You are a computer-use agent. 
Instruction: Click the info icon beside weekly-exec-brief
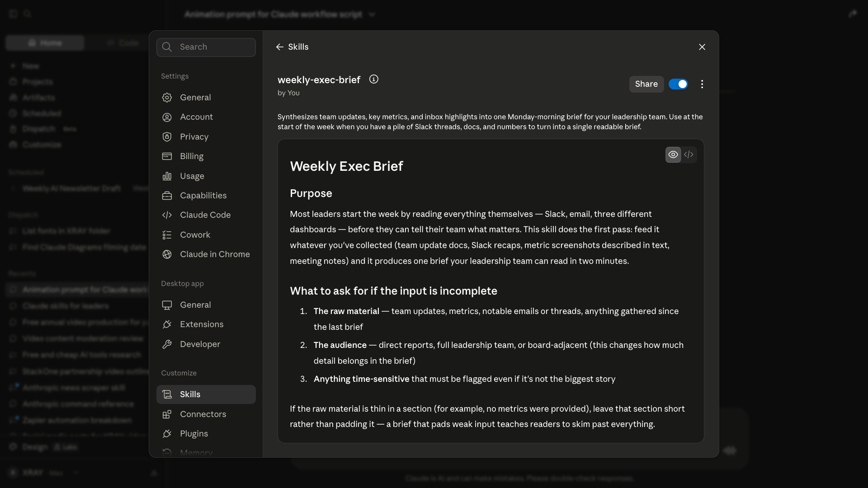tap(373, 79)
